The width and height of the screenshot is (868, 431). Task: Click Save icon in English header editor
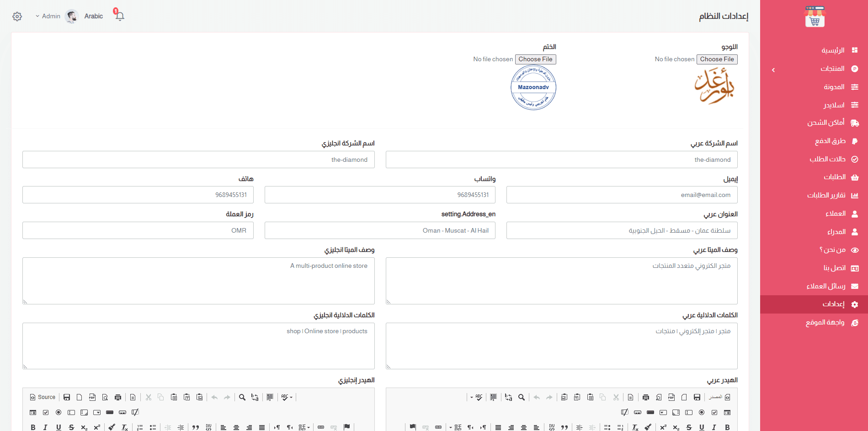tap(67, 397)
